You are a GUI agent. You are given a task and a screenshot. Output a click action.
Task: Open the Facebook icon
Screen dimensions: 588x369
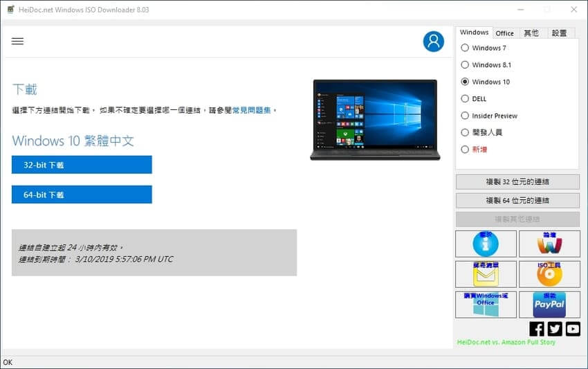[x=537, y=329]
